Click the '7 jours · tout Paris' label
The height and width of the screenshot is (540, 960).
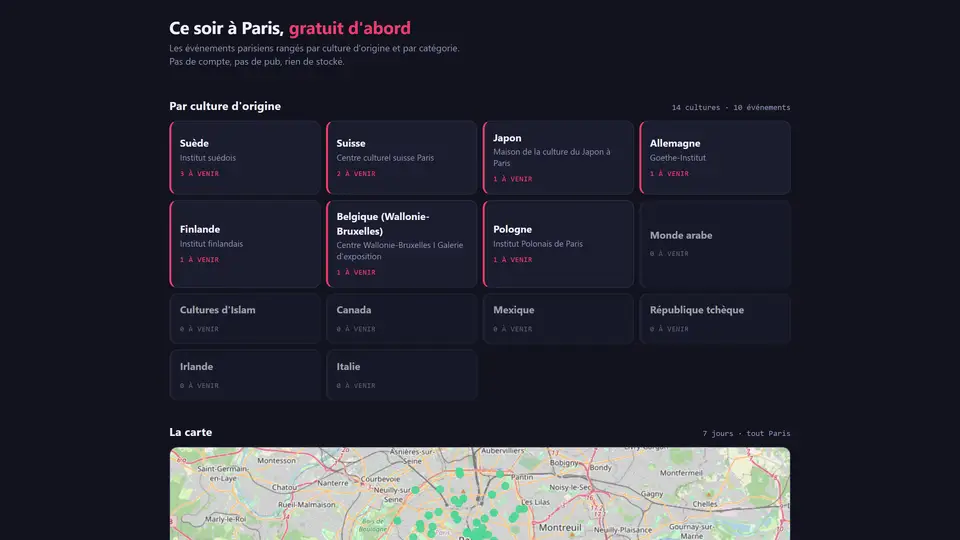coord(746,433)
